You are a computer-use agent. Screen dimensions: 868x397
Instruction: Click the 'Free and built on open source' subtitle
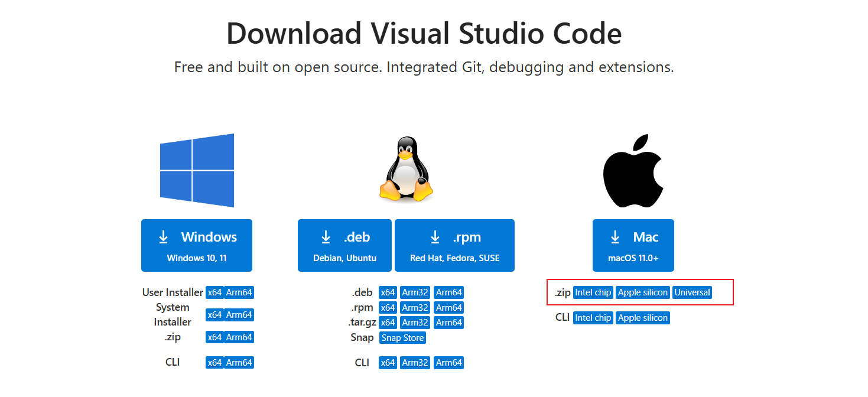(424, 67)
